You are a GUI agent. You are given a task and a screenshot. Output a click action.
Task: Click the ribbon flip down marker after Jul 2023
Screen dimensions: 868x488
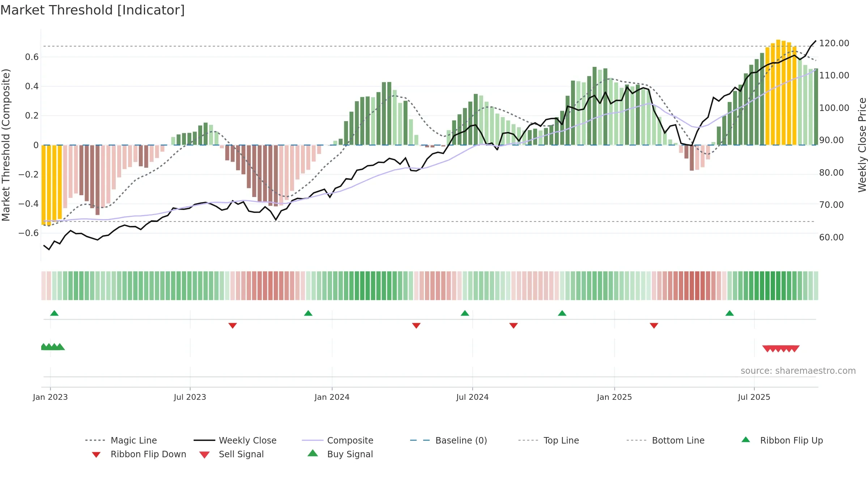click(x=233, y=326)
